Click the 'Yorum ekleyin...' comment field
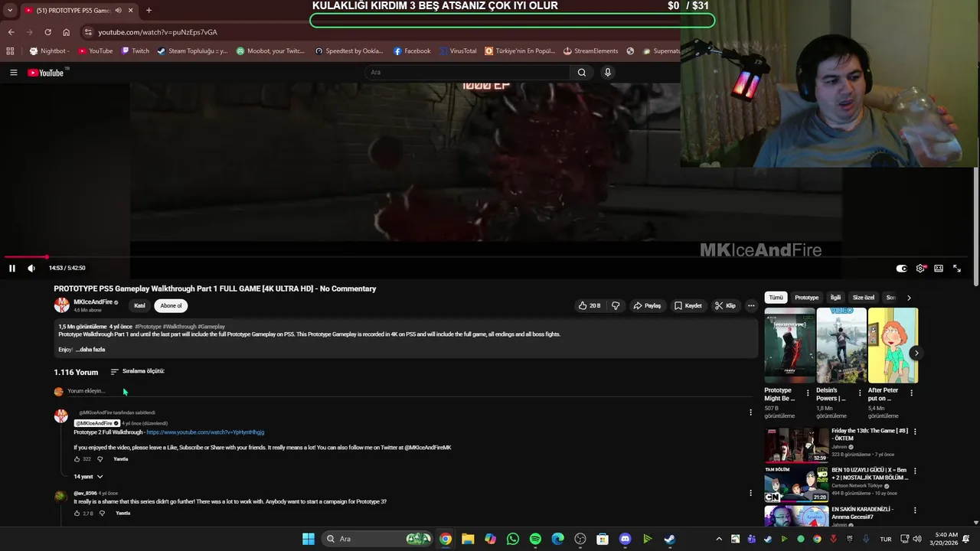The image size is (980, 551). pyautogui.click(x=410, y=391)
